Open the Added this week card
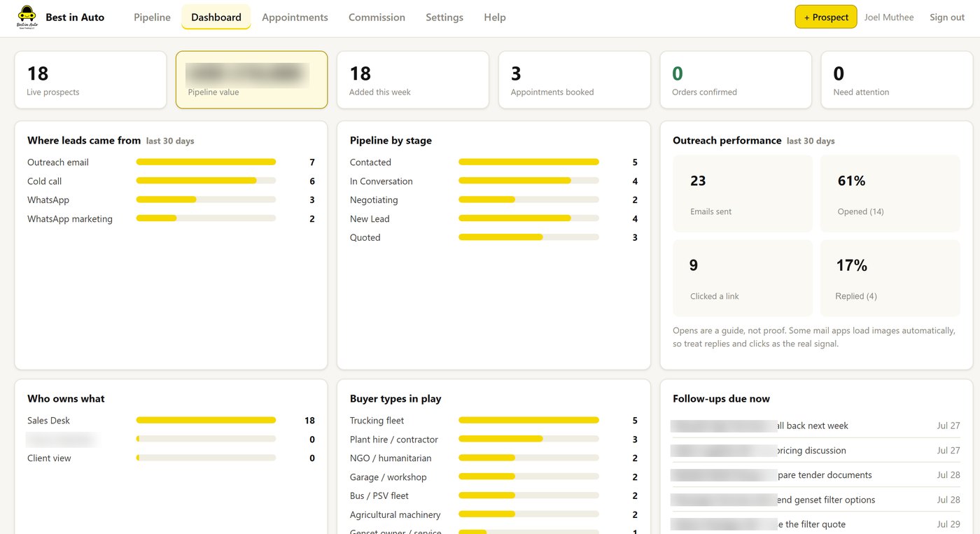Screen dimensions: 980x534 (x=413, y=80)
